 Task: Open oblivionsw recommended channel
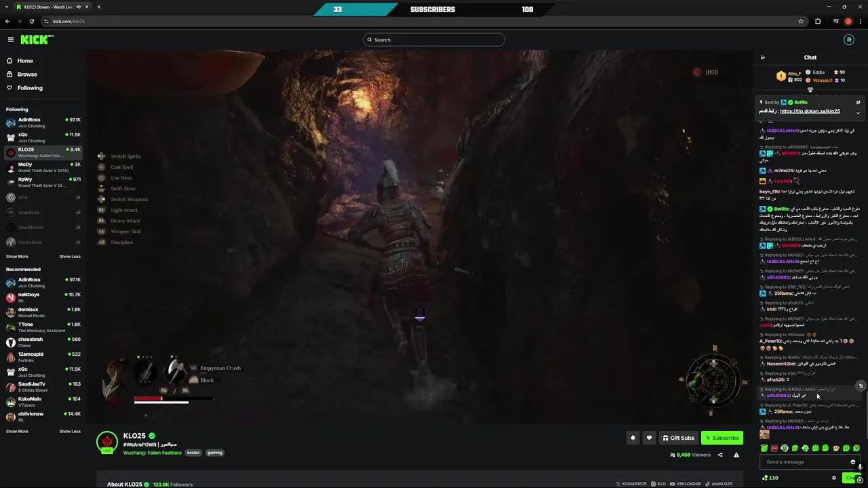[x=43, y=417]
